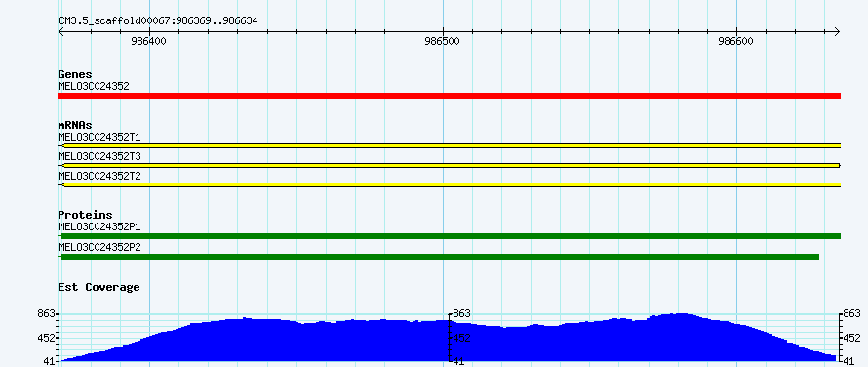Open the Est Coverage track heading
This screenshot has height=367, width=868.
pyautogui.click(x=99, y=287)
